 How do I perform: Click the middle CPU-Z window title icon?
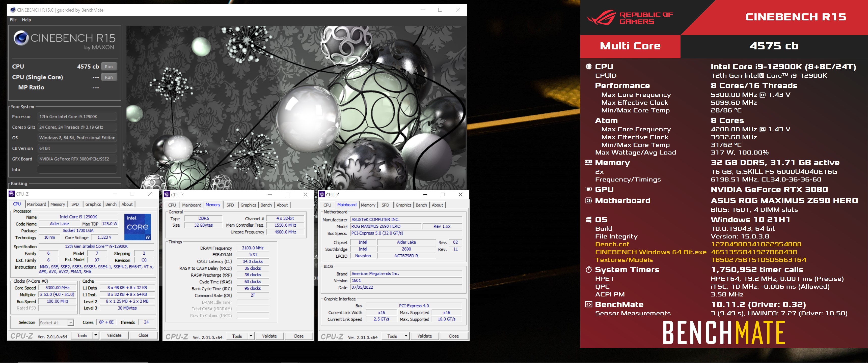point(167,194)
